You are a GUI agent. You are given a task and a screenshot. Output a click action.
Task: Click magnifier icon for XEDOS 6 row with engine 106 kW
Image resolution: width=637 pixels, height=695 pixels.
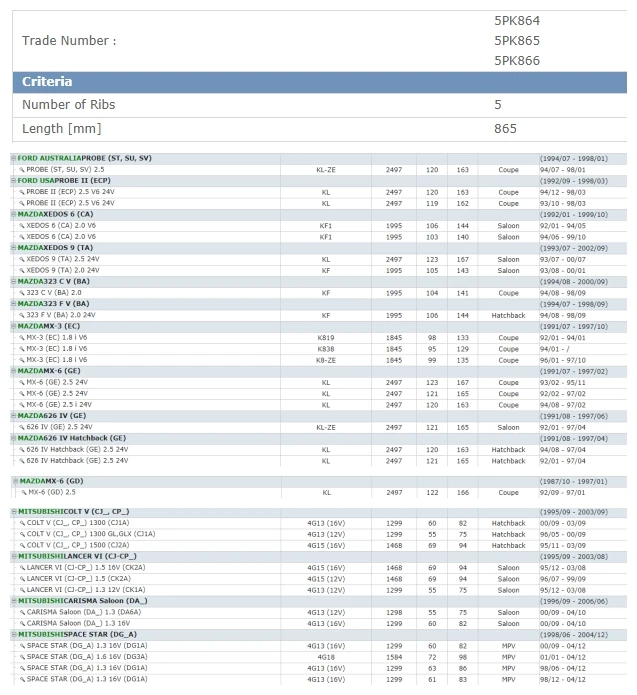pos(22,226)
